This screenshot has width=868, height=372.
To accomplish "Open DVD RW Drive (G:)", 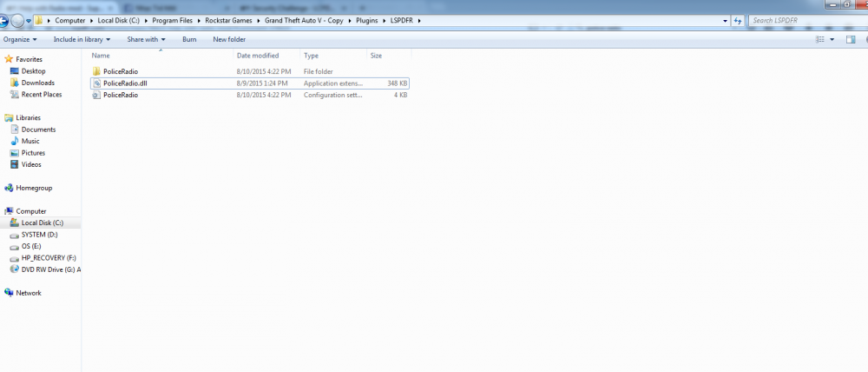I will [50, 269].
